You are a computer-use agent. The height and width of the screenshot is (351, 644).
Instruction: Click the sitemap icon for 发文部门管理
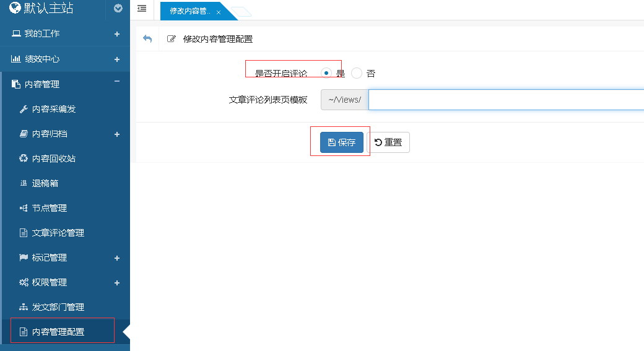24,307
